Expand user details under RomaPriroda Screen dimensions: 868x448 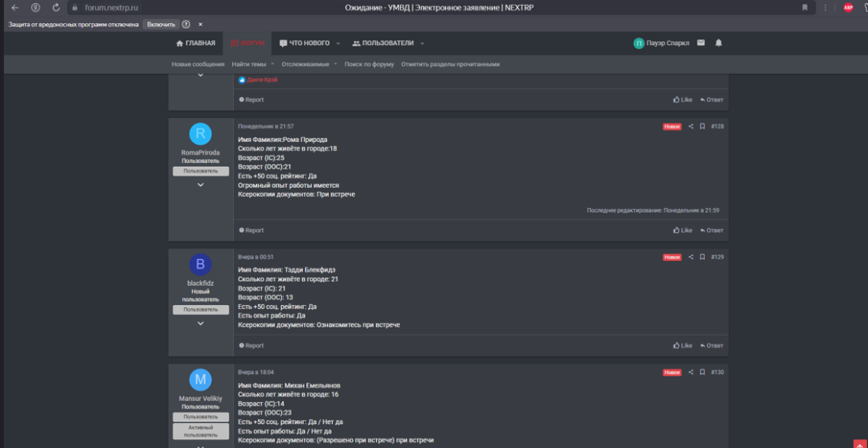click(x=200, y=185)
